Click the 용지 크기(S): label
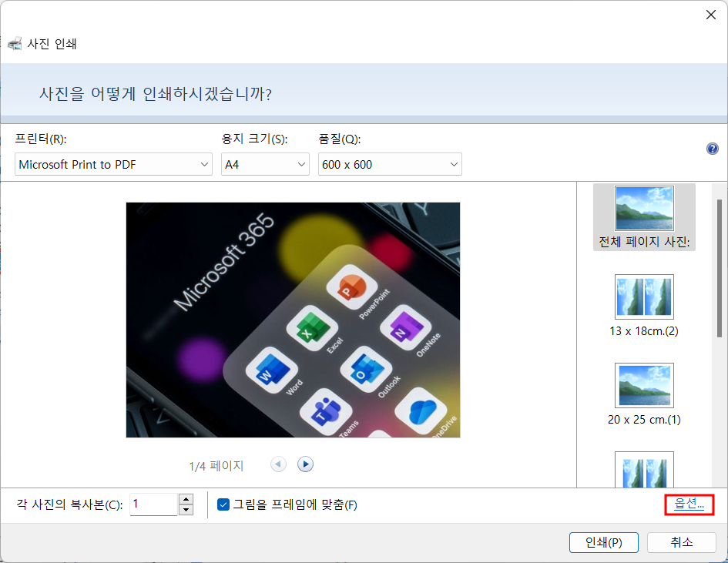Screen dimensions: 728x563 coord(254,139)
